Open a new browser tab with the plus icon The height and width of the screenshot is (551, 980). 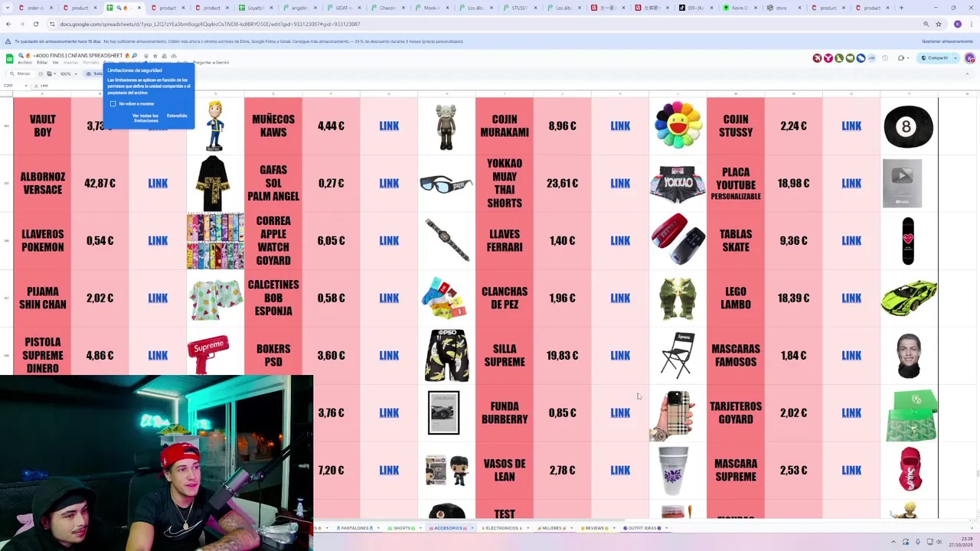[901, 8]
